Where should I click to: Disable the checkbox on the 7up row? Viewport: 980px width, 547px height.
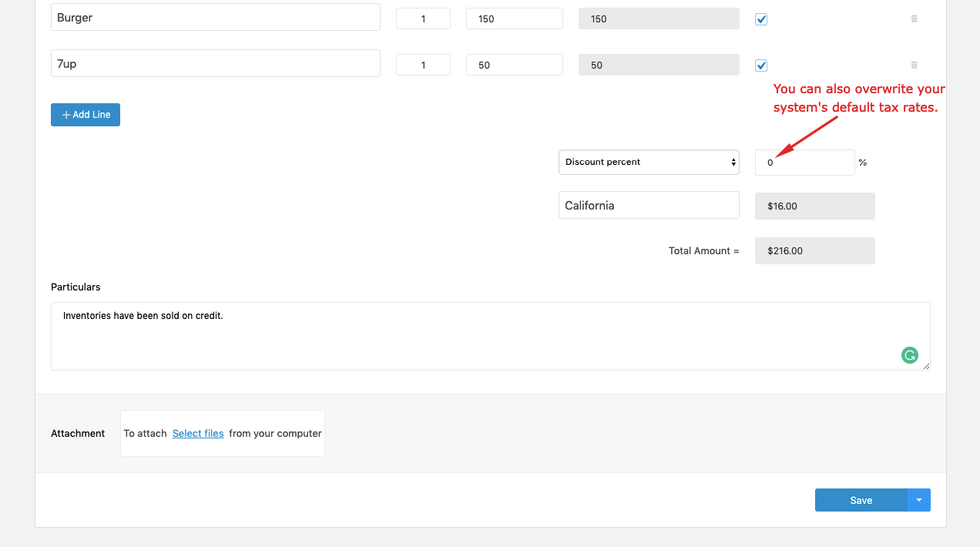click(760, 65)
